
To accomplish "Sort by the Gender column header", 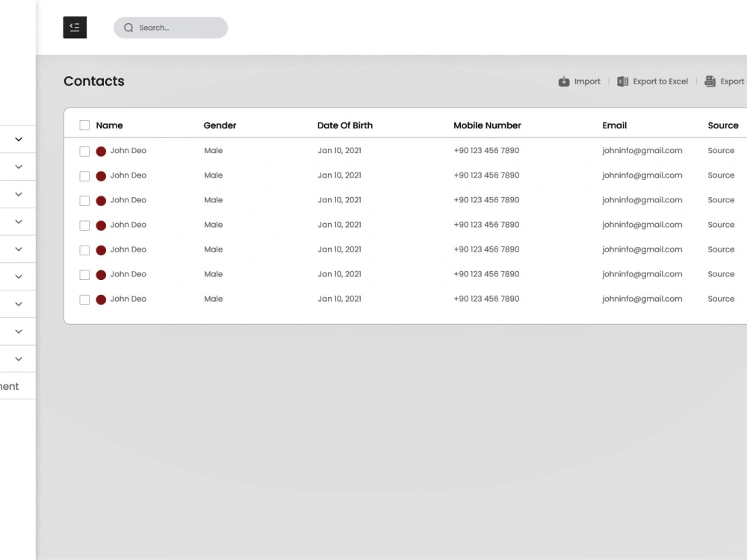I will click(220, 125).
